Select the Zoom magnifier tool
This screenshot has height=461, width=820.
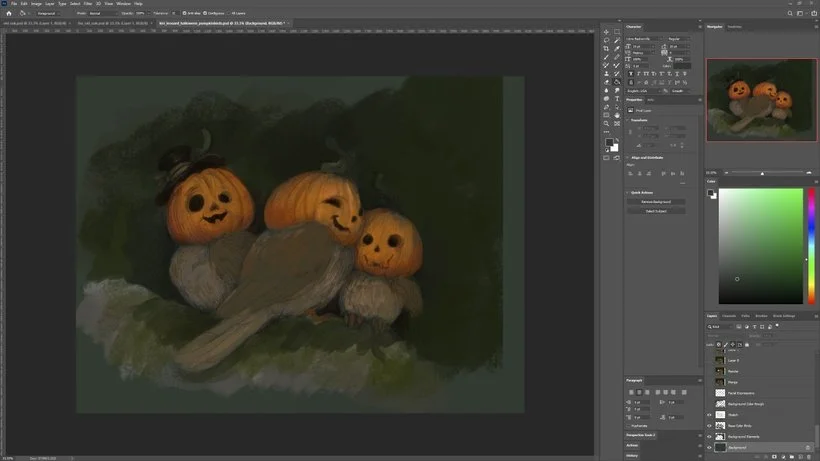(607, 123)
